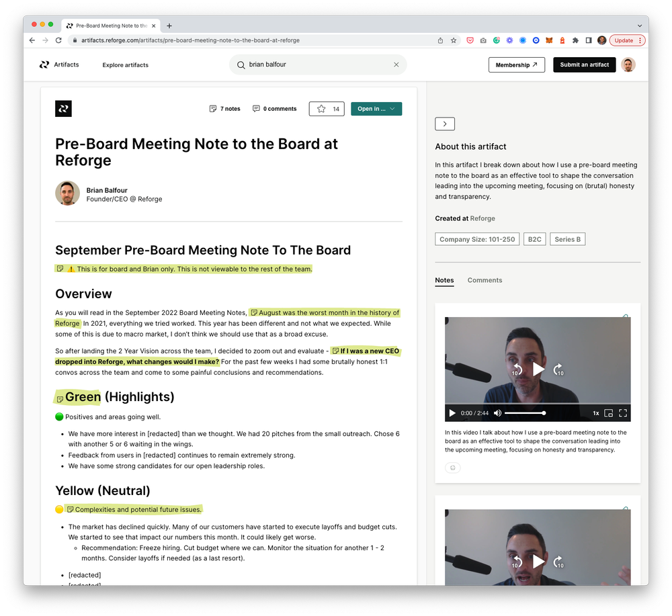Viewport: 672px width, 616px height.
Task: Share page via address bar share icon
Action: coord(440,40)
